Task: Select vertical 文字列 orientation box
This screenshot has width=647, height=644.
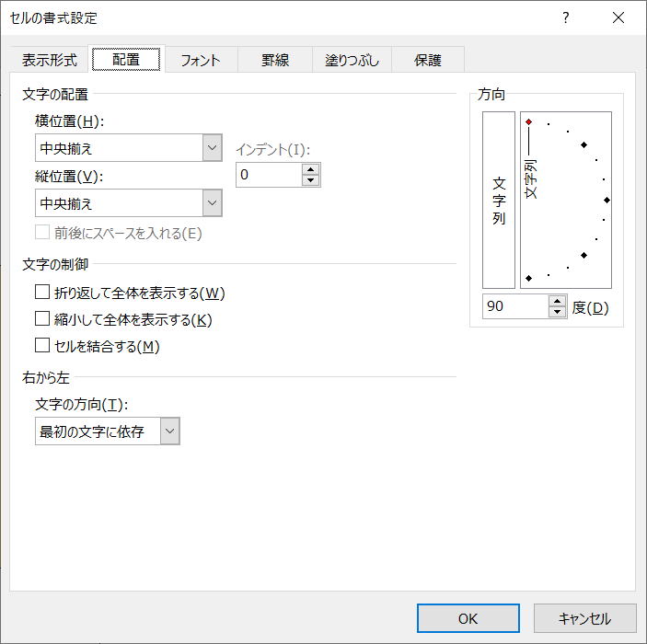Action: pyautogui.click(x=499, y=200)
